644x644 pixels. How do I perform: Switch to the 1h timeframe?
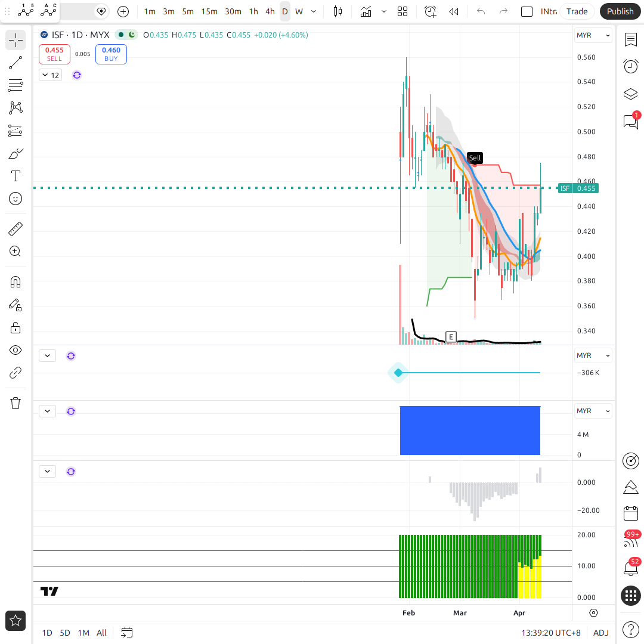pos(253,11)
